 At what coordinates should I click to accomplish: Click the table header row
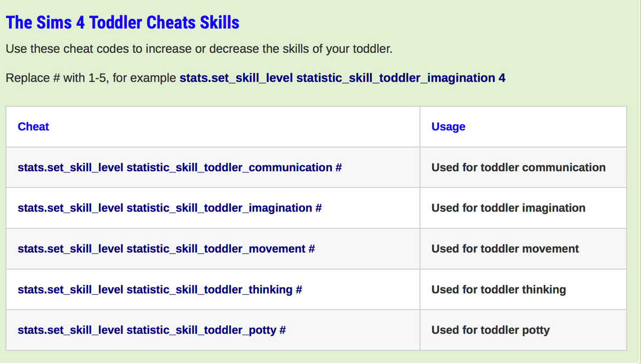[x=315, y=126]
